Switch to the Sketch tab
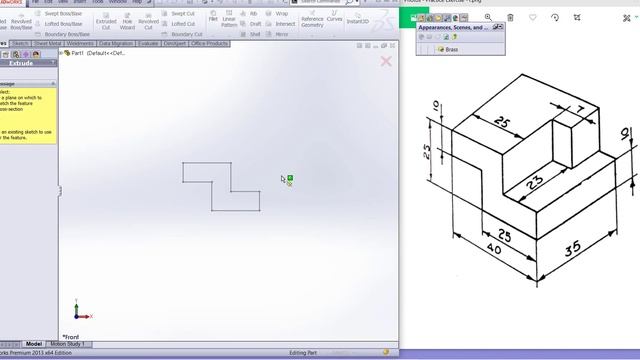 click(x=20, y=44)
